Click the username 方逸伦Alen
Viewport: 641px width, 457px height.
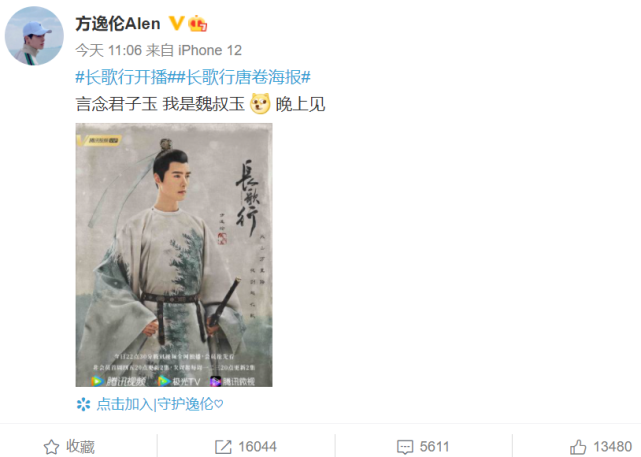click(118, 24)
